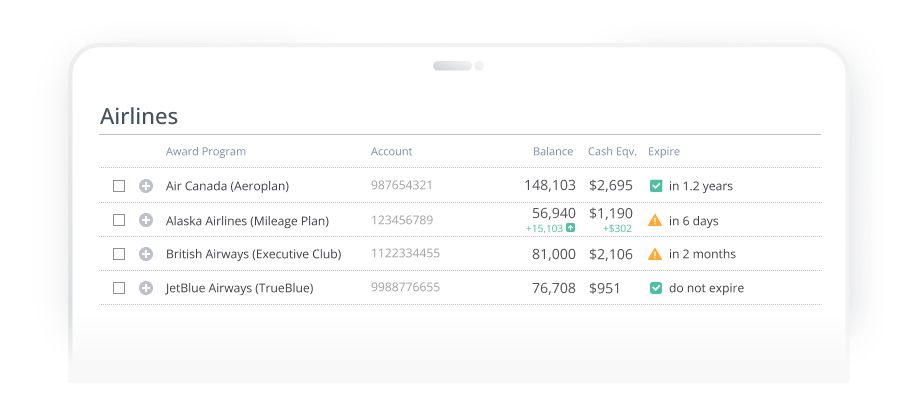The width and height of the screenshot is (918, 397).
Task: Sort by the Award Program column header
Action: coord(205,152)
